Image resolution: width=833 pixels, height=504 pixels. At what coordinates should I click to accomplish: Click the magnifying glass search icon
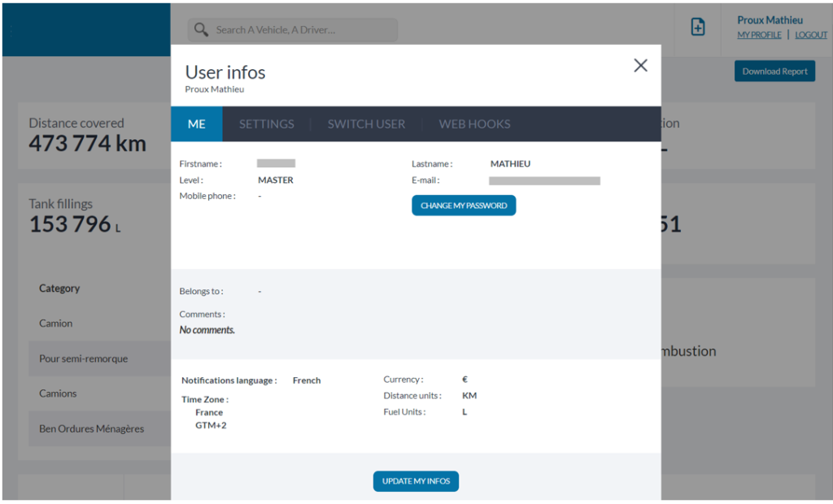click(x=200, y=30)
